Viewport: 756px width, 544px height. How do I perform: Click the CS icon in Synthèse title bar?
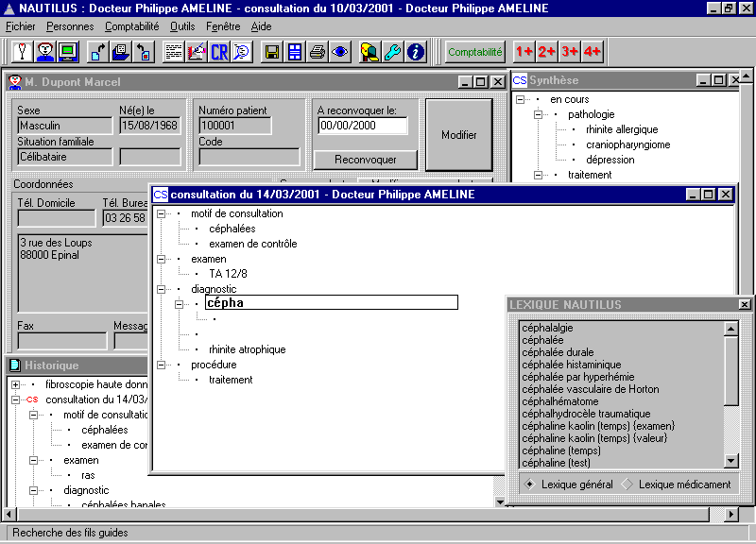pos(520,80)
